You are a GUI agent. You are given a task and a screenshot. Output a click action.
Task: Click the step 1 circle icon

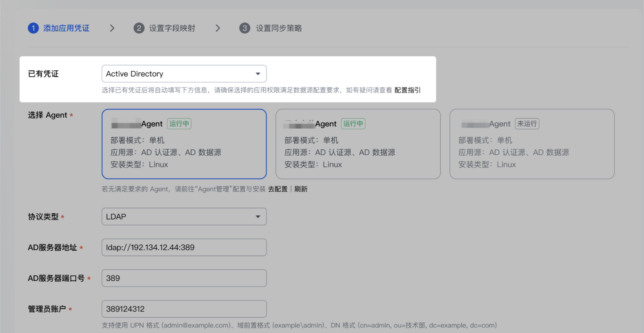(33, 28)
